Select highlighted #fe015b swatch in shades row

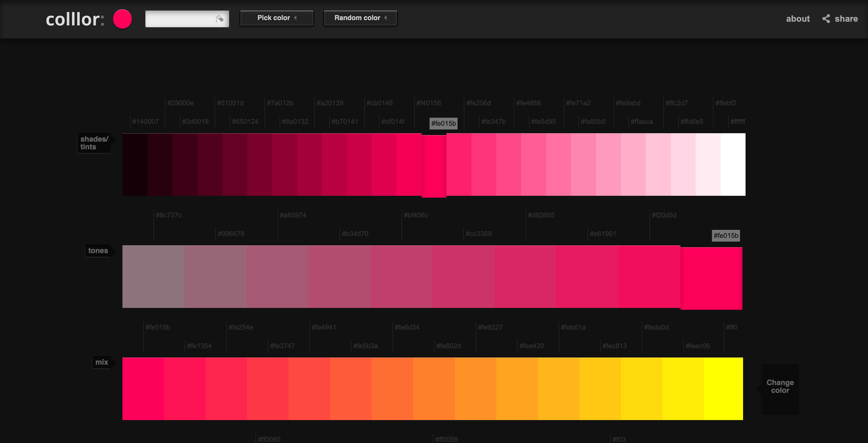click(x=434, y=166)
